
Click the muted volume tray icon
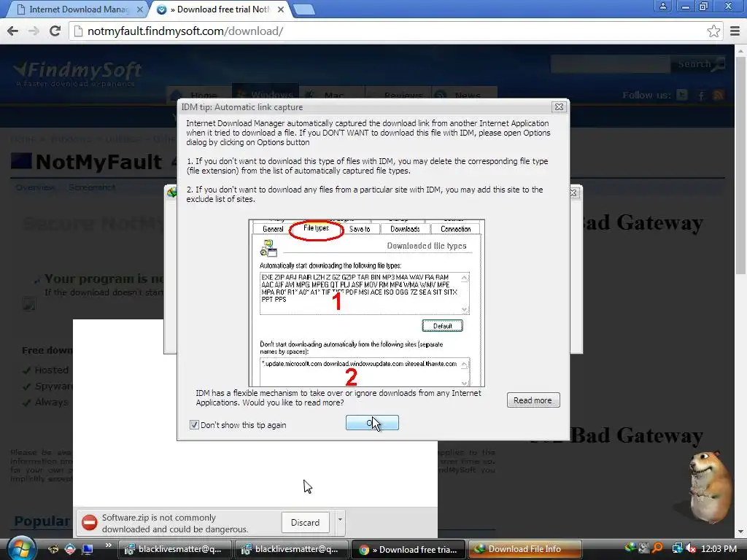(x=691, y=548)
